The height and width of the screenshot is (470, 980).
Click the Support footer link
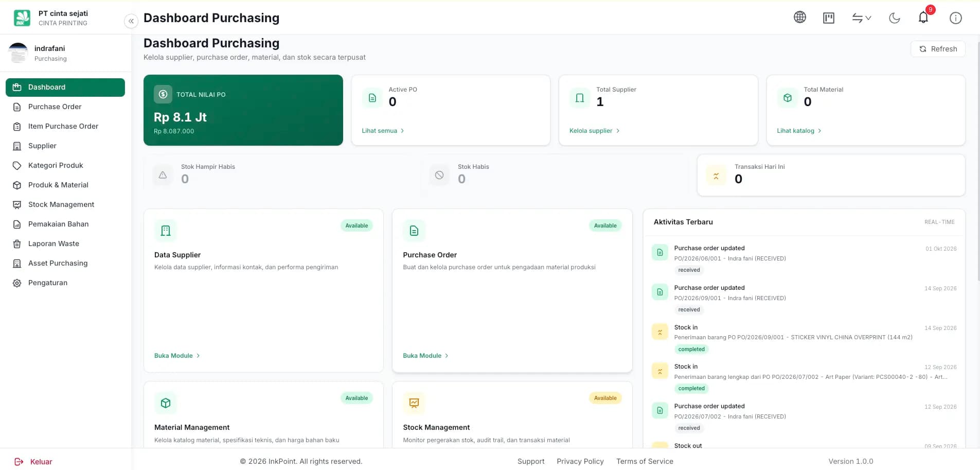pyautogui.click(x=531, y=461)
